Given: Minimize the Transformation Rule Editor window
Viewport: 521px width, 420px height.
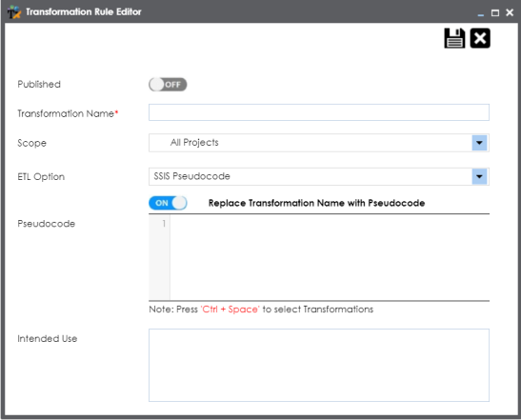Looking at the screenshot, I should tap(480, 13).
